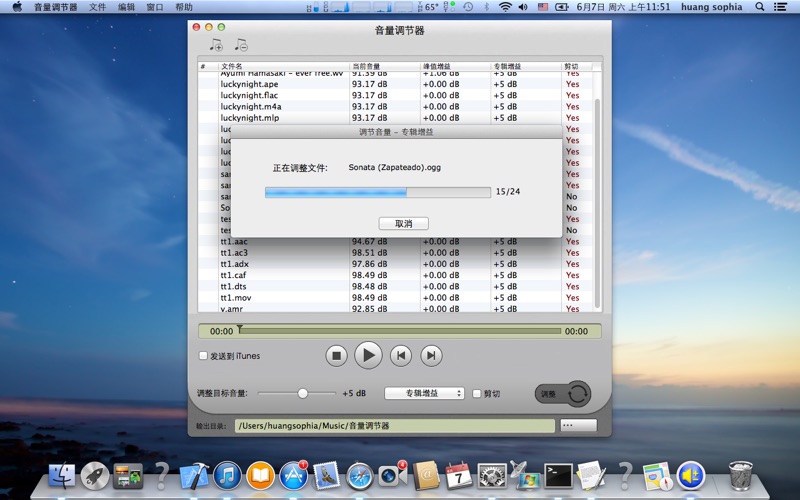Viewport: 800px width, 500px height.
Task: Click the output directory path field
Action: click(x=394, y=426)
